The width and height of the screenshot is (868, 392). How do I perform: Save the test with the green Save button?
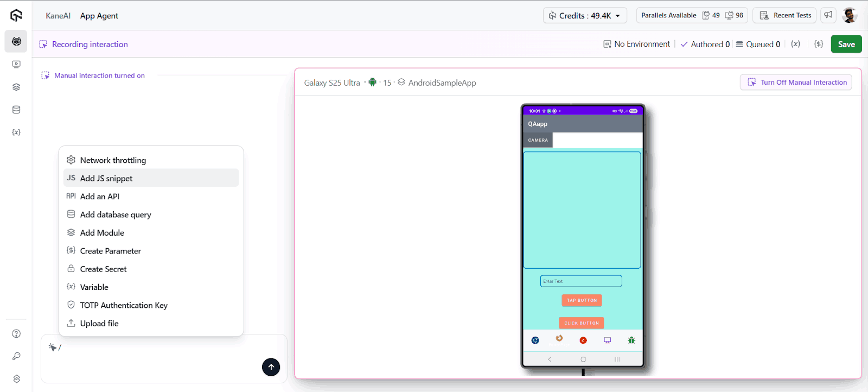coord(846,44)
